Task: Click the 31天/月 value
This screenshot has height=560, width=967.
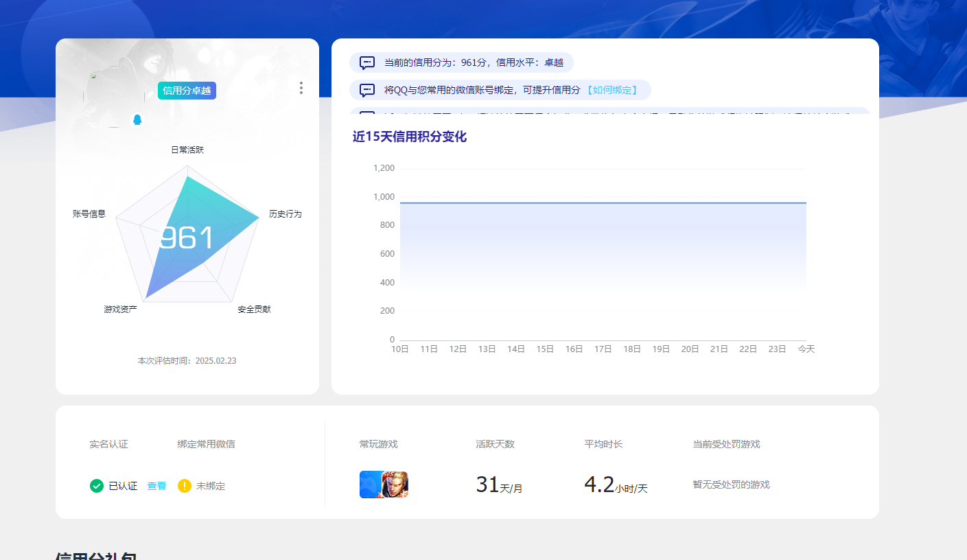Action: pos(499,485)
